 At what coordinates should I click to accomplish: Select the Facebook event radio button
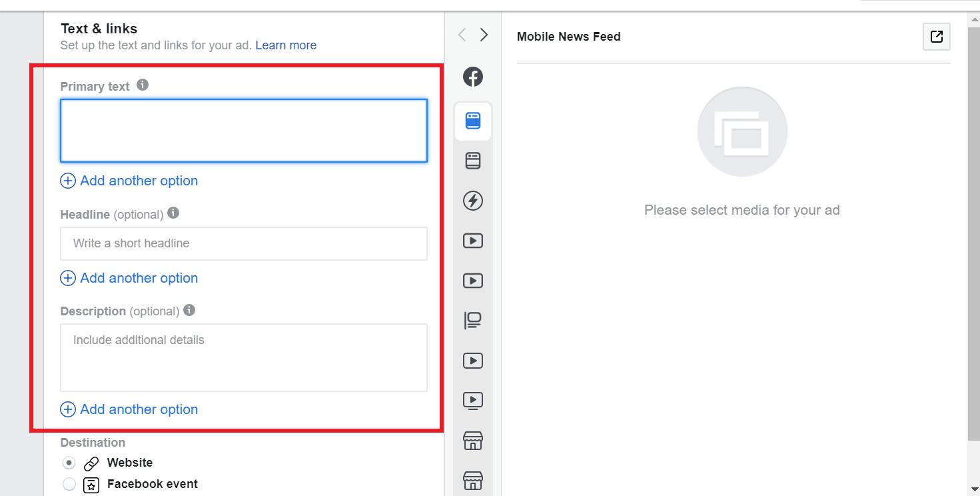point(69,484)
